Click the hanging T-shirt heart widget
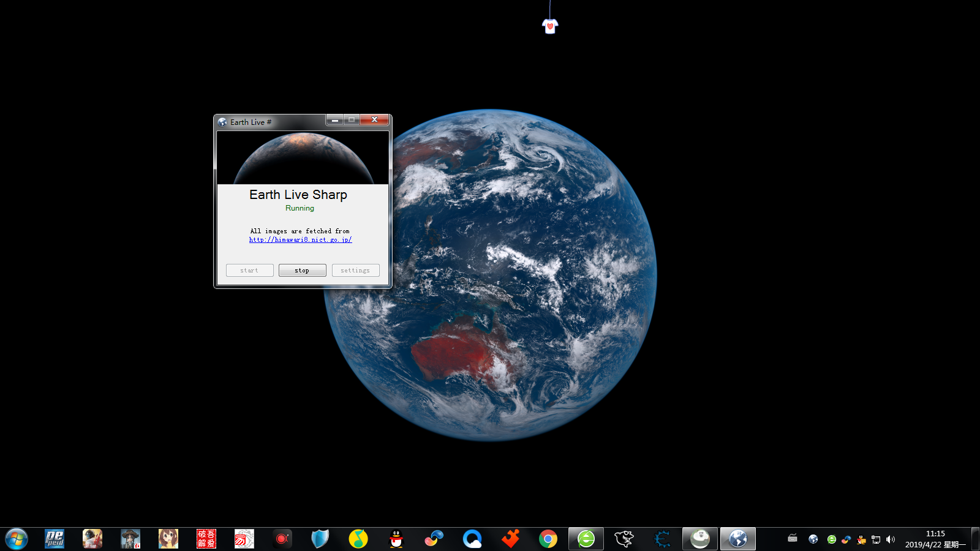 [x=550, y=26]
